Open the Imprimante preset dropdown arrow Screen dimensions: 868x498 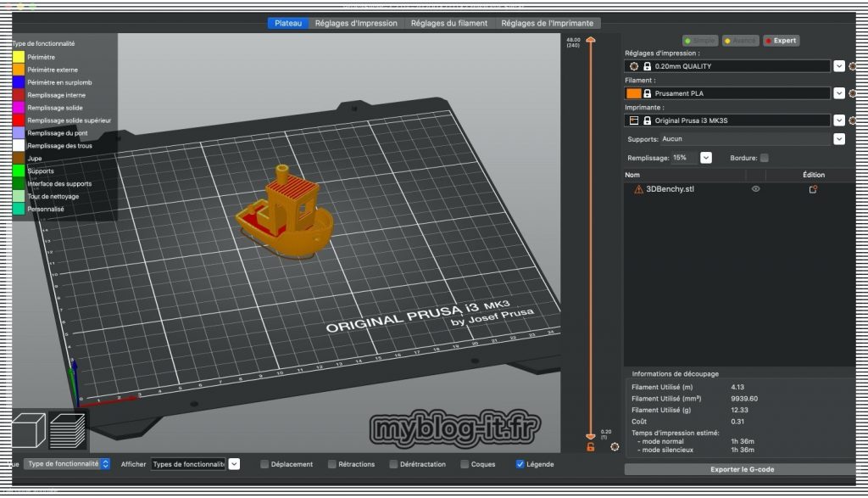[838, 120]
